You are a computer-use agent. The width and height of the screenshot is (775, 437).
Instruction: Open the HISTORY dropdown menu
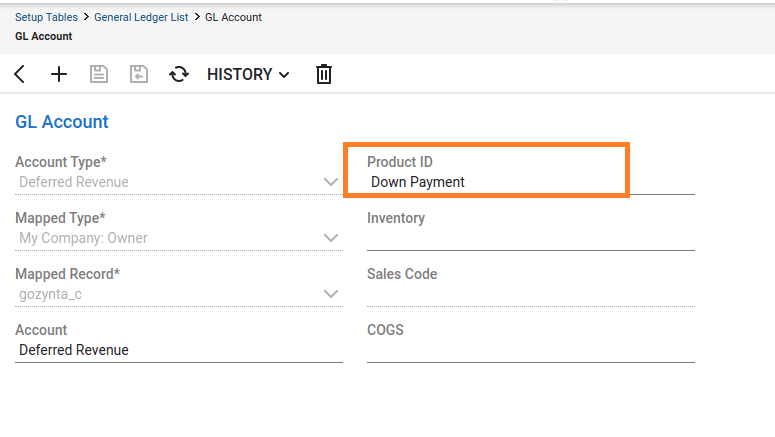248,74
